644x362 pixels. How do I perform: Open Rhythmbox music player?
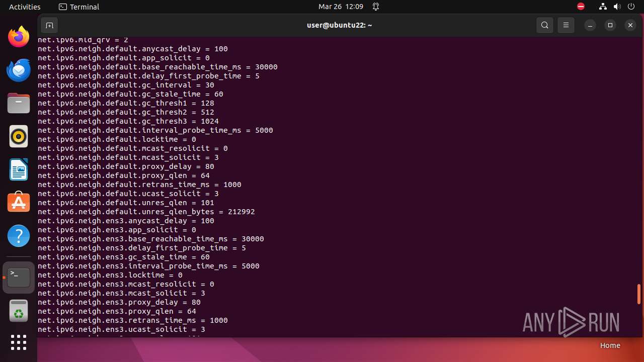tap(19, 136)
